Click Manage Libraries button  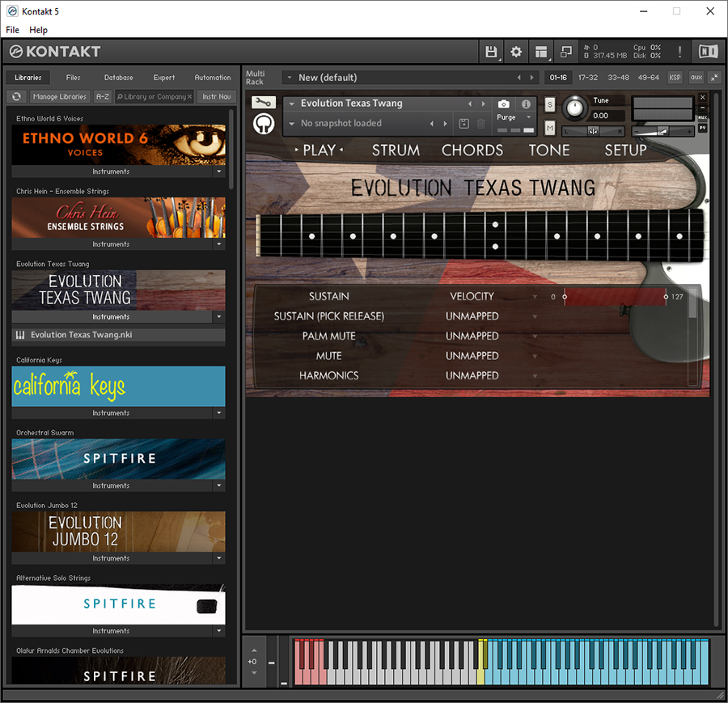tap(59, 96)
